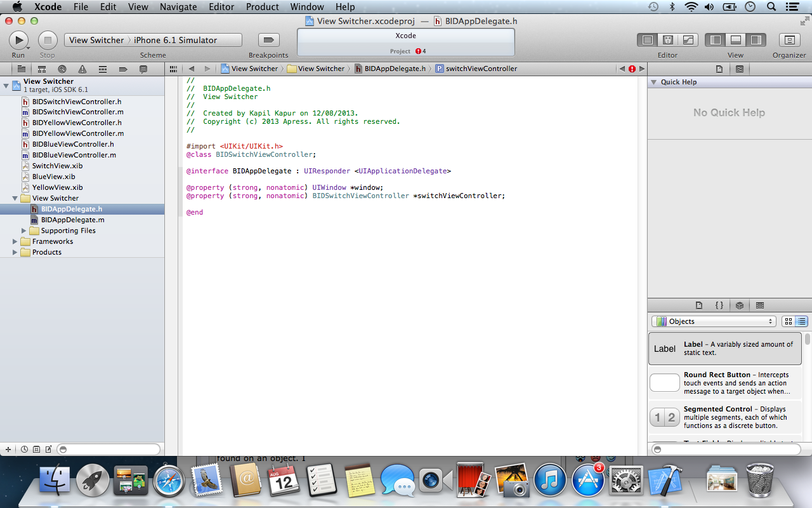812x508 pixels.
Task: Select BIDYellowViewController.m file
Action: pos(78,133)
